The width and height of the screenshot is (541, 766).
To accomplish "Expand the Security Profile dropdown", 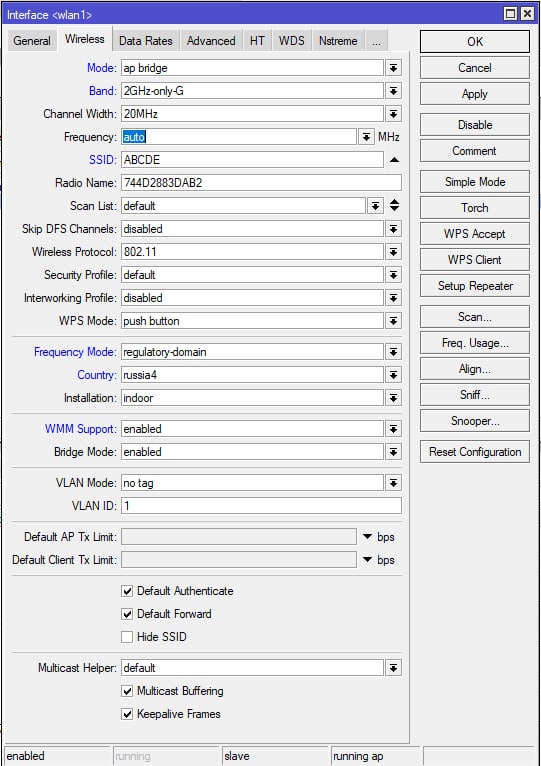I will pyautogui.click(x=393, y=275).
